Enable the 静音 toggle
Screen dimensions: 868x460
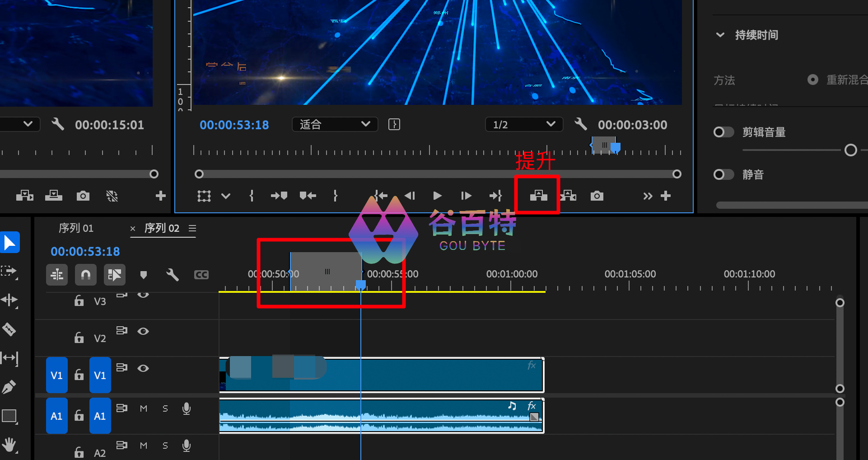[x=723, y=174]
